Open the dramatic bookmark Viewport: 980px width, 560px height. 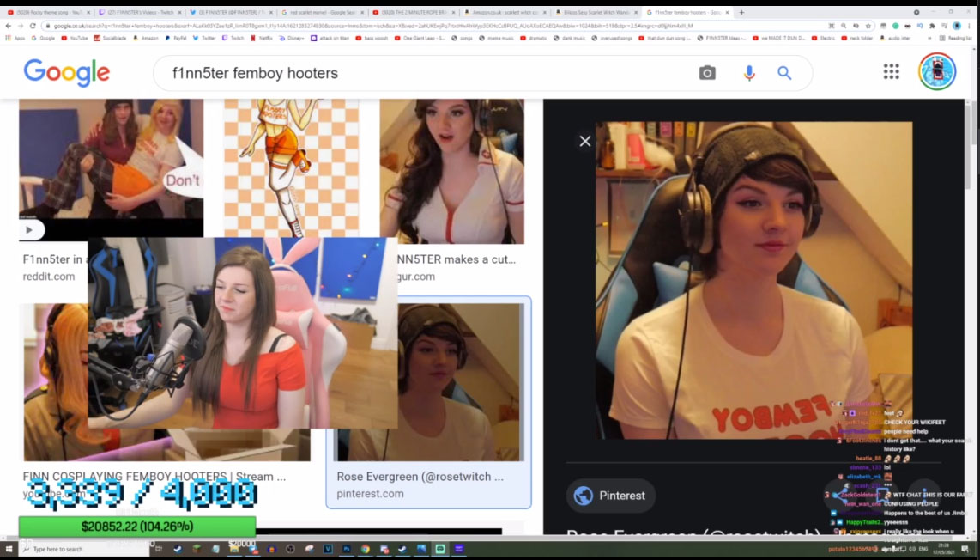coord(535,38)
